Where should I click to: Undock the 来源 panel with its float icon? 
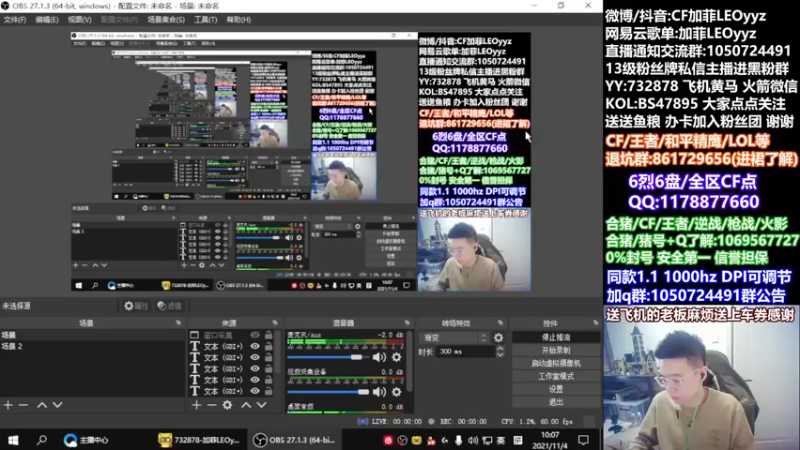275,323
